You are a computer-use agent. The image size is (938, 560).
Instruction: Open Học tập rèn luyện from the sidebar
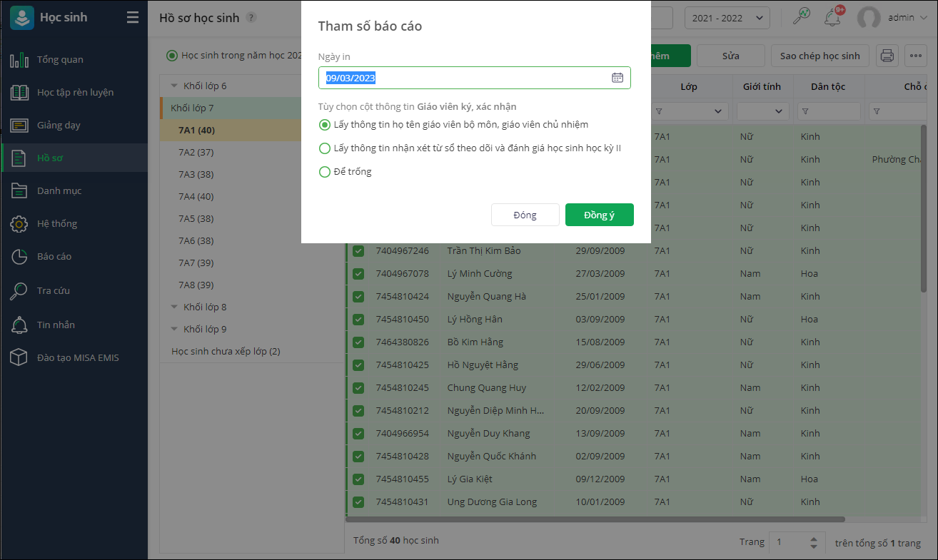click(74, 92)
